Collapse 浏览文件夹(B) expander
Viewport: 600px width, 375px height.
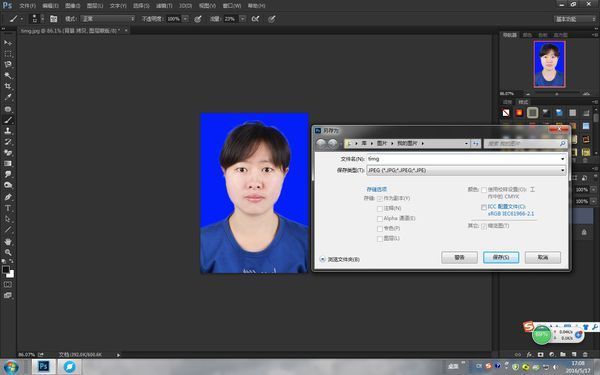coord(322,259)
